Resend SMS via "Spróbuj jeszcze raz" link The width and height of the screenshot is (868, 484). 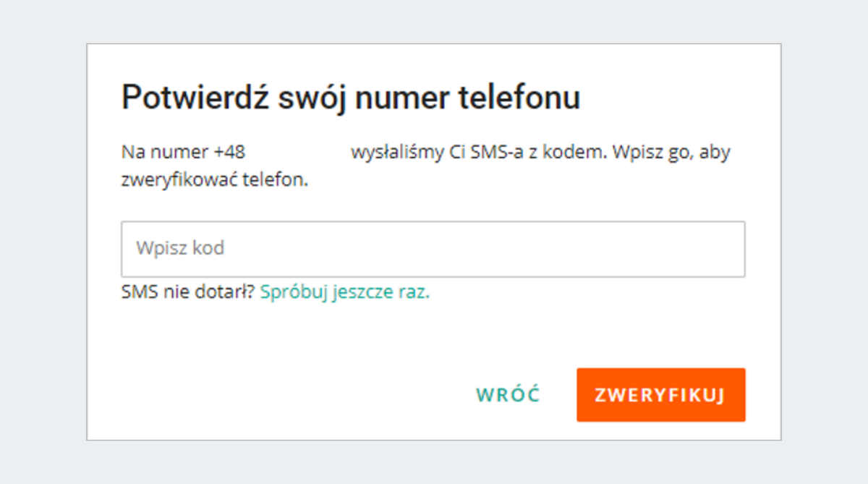tap(344, 292)
